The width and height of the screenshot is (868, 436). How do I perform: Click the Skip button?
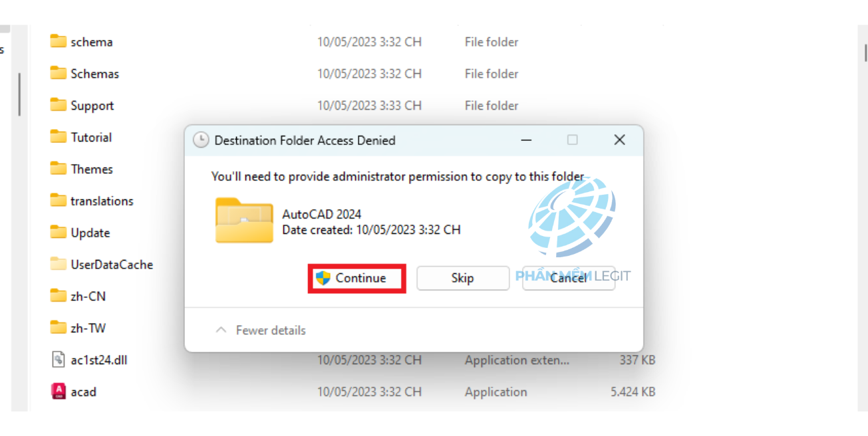pyautogui.click(x=462, y=278)
